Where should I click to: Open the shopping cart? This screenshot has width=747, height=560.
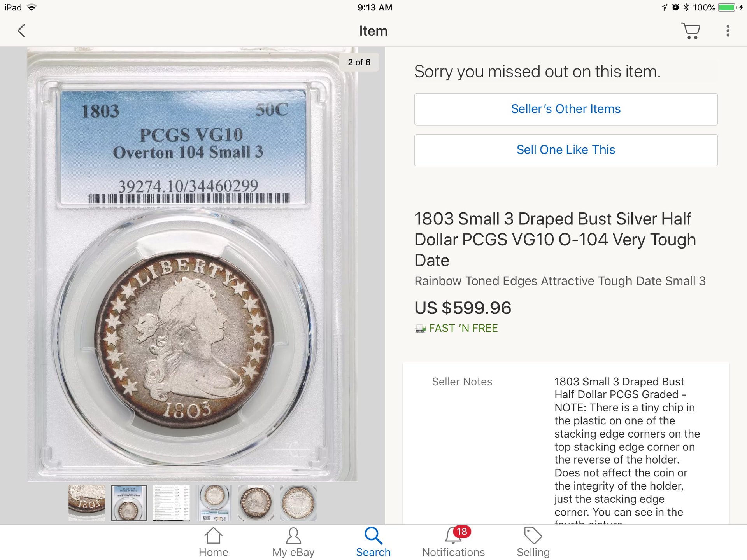pyautogui.click(x=691, y=31)
